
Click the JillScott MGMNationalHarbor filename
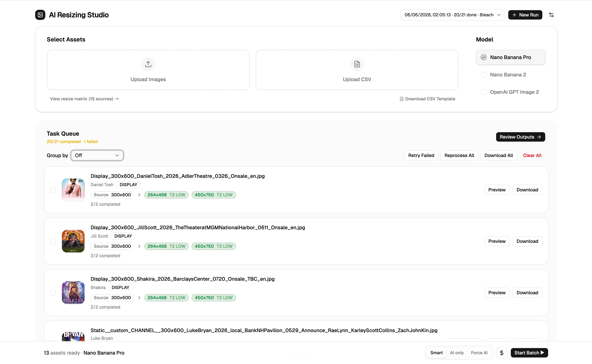198,227
